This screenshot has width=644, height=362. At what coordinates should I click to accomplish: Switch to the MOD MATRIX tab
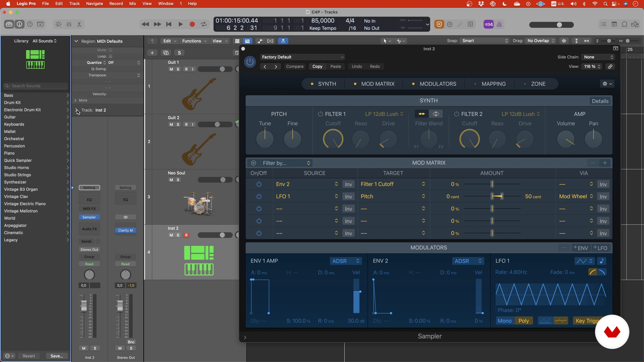click(374, 84)
